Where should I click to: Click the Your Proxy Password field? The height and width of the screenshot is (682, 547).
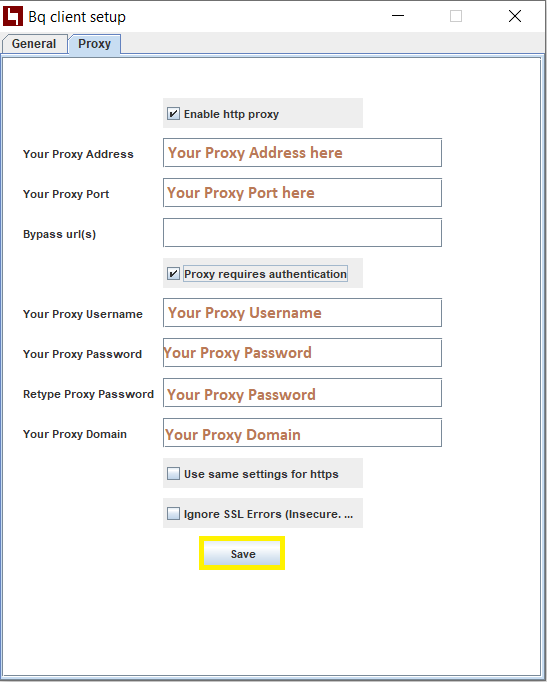(302, 353)
